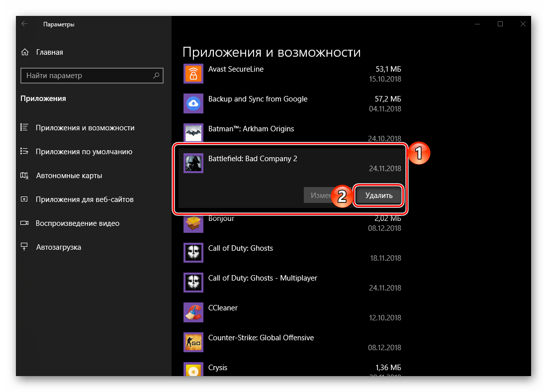
Task: Select Call of Duty: Ghosts - Multiplayer entry
Action: [263, 278]
